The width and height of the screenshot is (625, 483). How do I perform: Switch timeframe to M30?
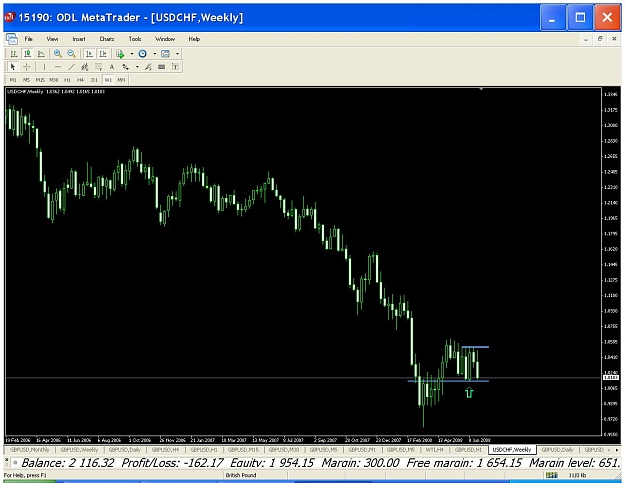point(53,80)
